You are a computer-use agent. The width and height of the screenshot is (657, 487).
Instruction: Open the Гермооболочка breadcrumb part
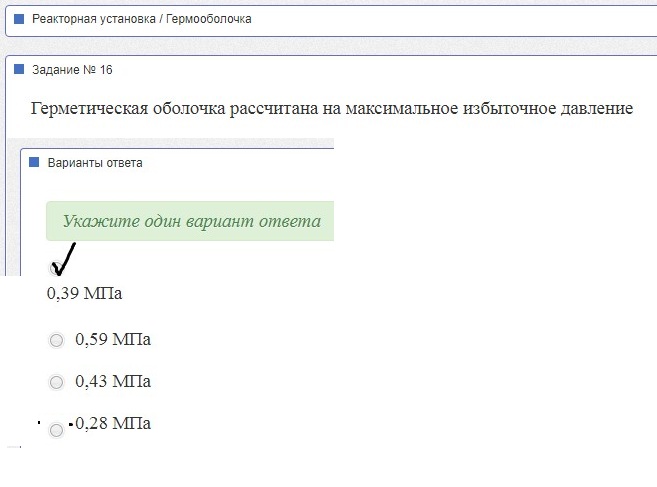pyautogui.click(x=209, y=19)
